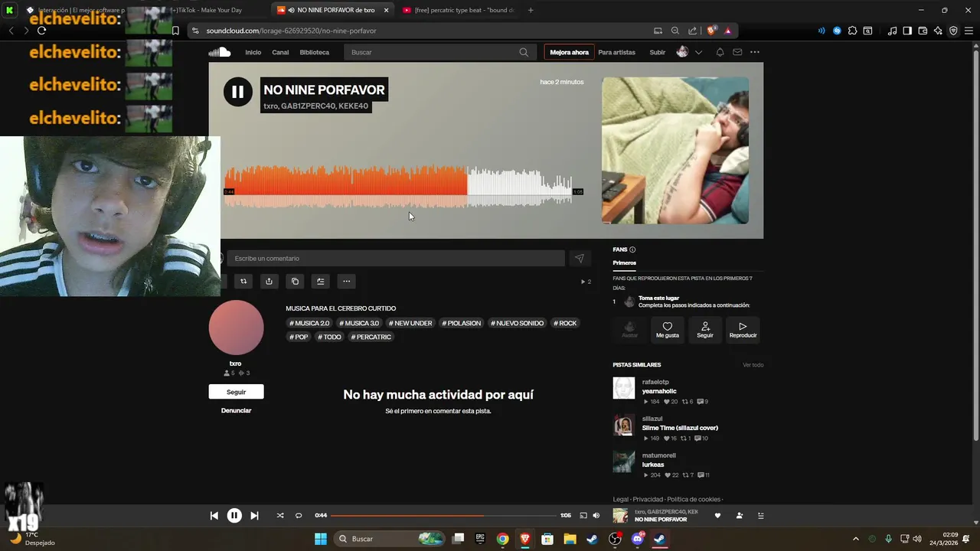This screenshot has height=551, width=980.
Task: Open the txro profile avatar
Action: pyautogui.click(x=236, y=328)
